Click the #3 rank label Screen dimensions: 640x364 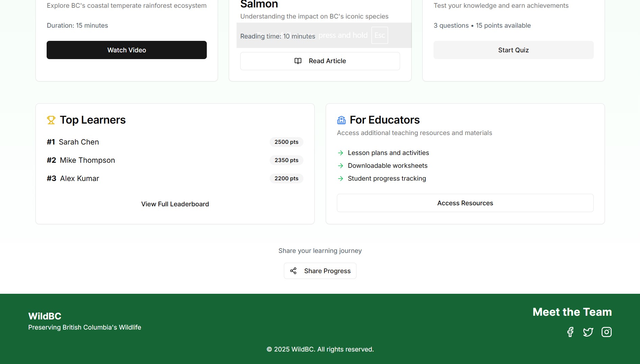pyautogui.click(x=51, y=179)
